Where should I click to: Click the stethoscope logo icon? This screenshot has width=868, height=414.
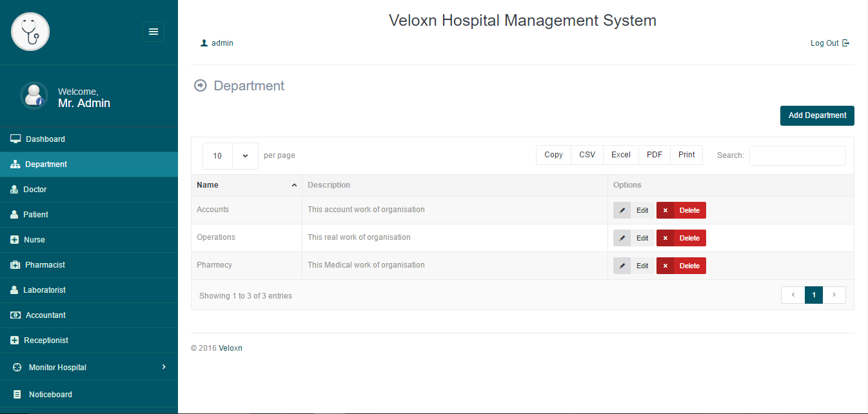(x=30, y=32)
